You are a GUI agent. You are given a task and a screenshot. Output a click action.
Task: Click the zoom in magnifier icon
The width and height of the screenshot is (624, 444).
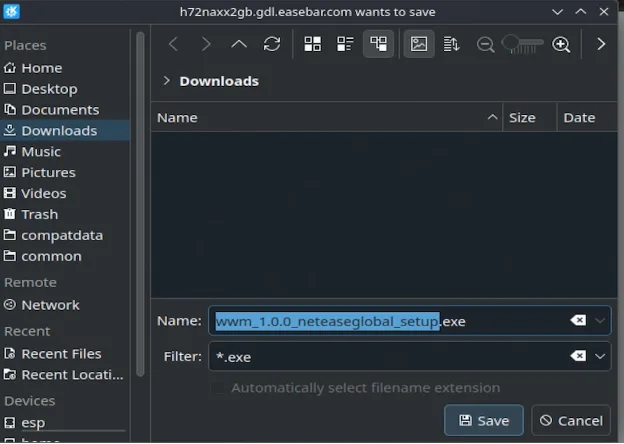pos(561,44)
